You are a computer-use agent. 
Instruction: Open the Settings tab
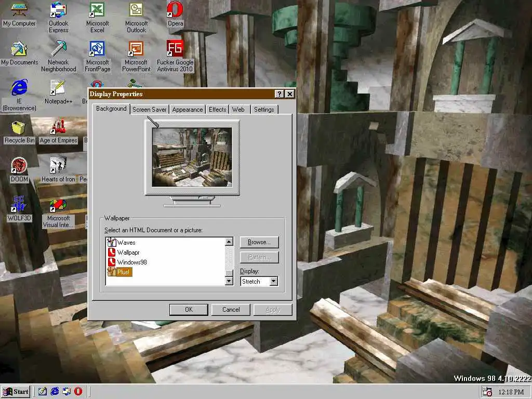(264, 109)
